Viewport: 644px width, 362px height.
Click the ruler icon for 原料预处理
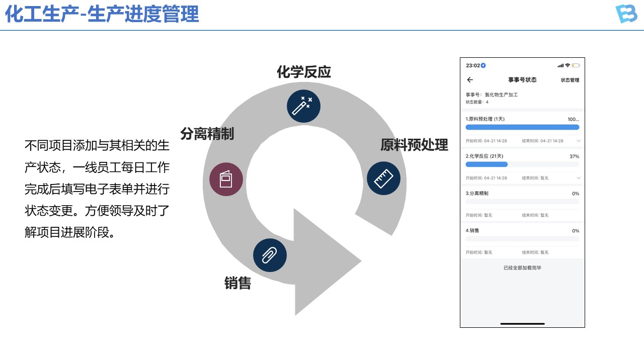click(x=383, y=178)
